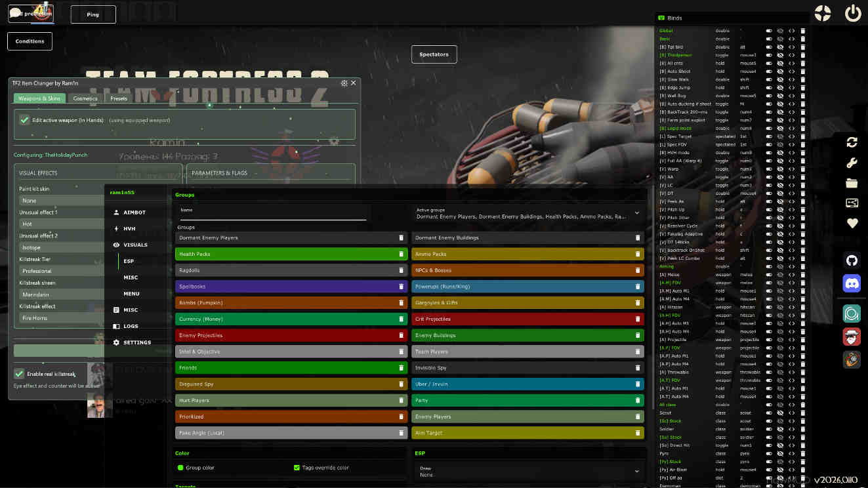Image resolution: width=868 pixels, height=488 pixels.
Task: Switch to the Cosmetics tab
Action: pyautogui.click(x=85, y=98)
